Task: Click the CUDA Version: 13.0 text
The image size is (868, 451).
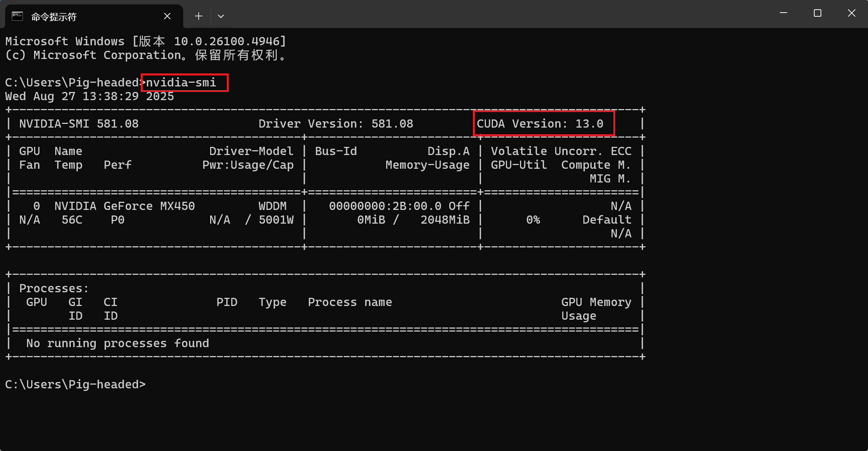Action: pyautogui.click(x=540, y=124)
